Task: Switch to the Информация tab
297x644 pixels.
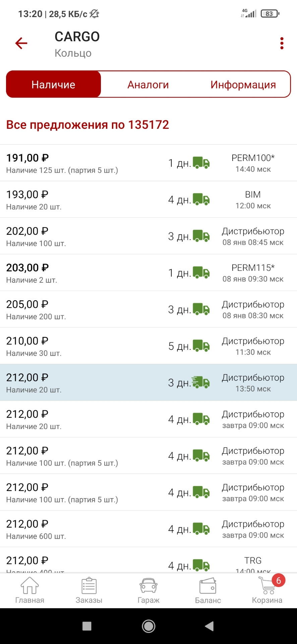Action: coord(243,85)
